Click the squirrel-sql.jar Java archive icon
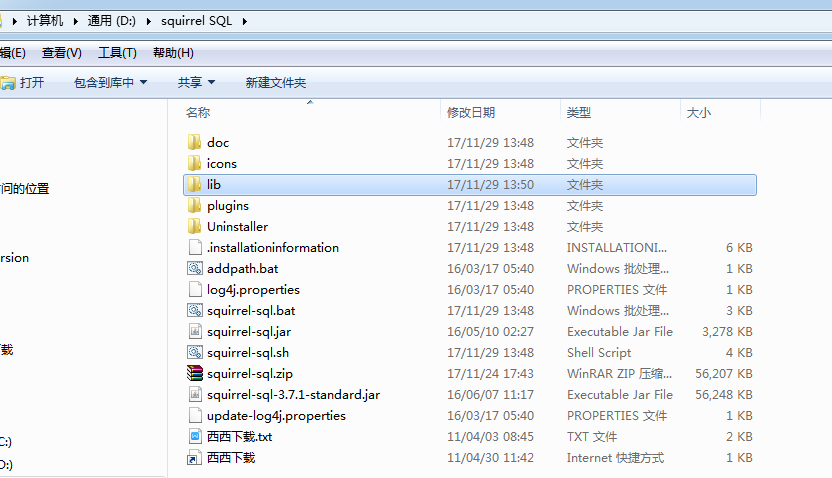Image resolution: width=832 pixels, height=478 pixels. click(x=195, y=332)
